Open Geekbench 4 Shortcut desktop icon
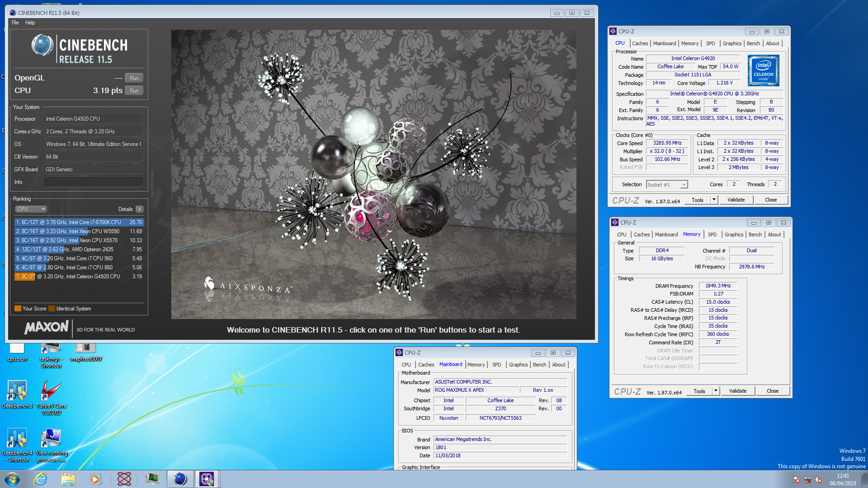 point(17,445)
